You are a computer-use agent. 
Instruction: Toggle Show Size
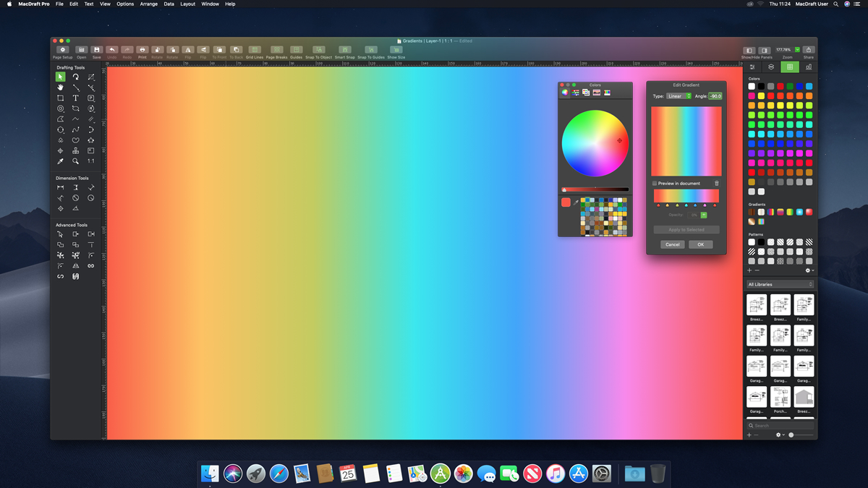coord(396,50)
